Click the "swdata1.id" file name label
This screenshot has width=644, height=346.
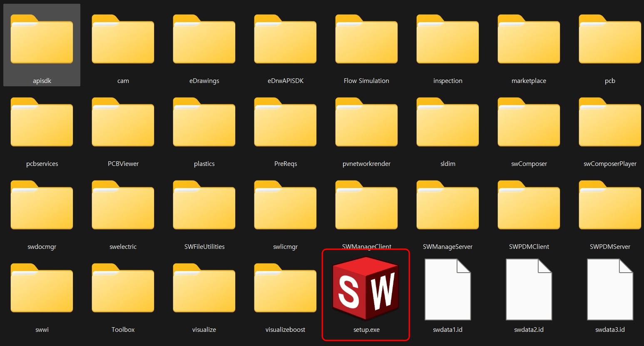coord(448,330)
